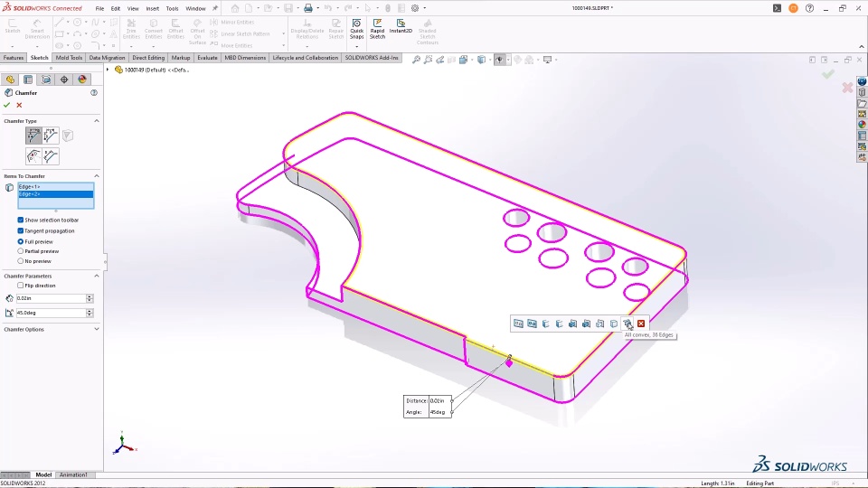Screen dimensions: 868x488
Task: Uncheck Show selection toolbar
Action: 21,221
